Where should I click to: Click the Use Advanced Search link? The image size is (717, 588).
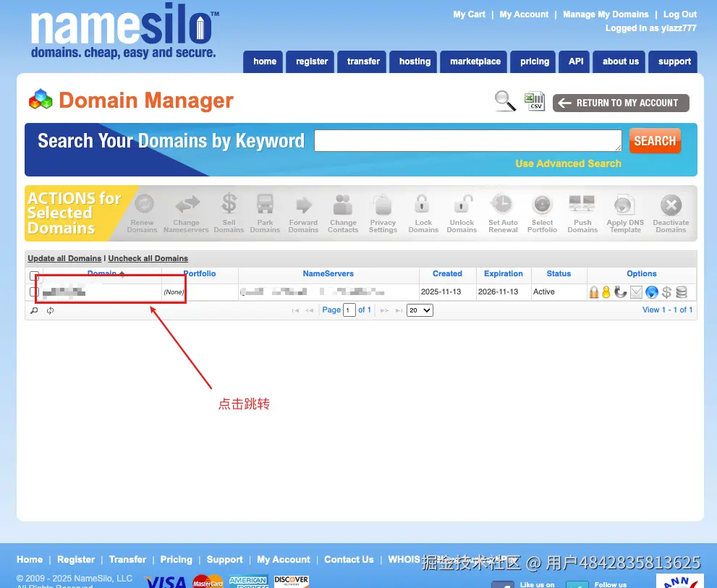(x=568, y=163)
